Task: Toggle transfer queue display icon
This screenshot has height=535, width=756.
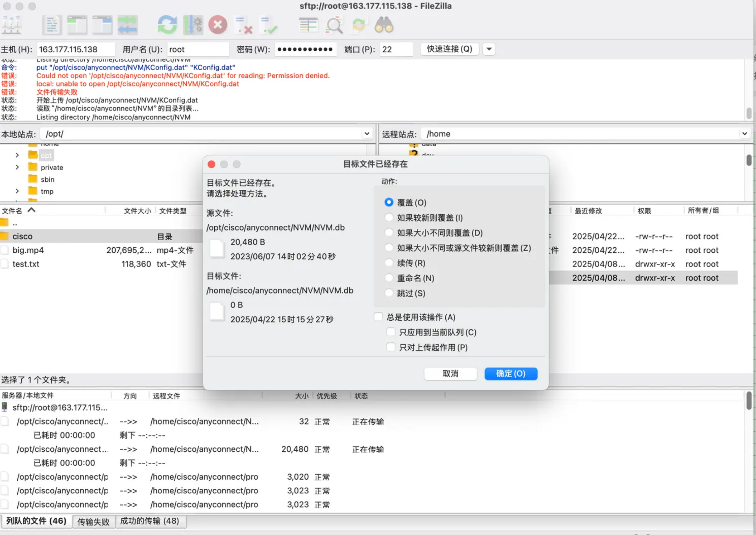Action: 127,25
